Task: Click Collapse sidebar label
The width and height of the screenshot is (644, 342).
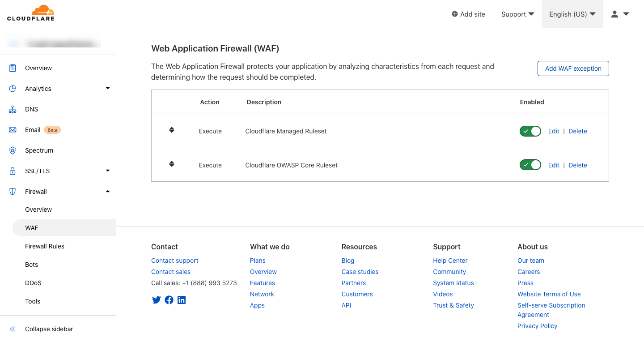Action: [x=49, y=329]
